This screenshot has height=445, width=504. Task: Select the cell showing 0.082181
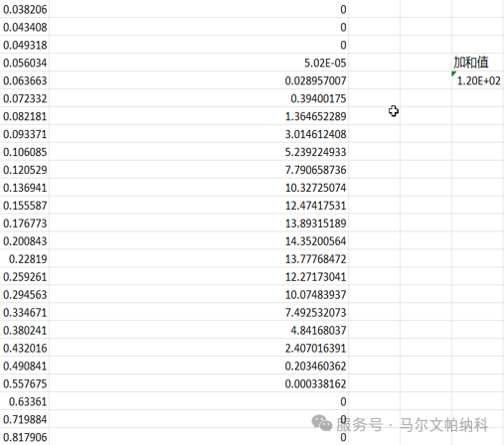click(25, 116)
